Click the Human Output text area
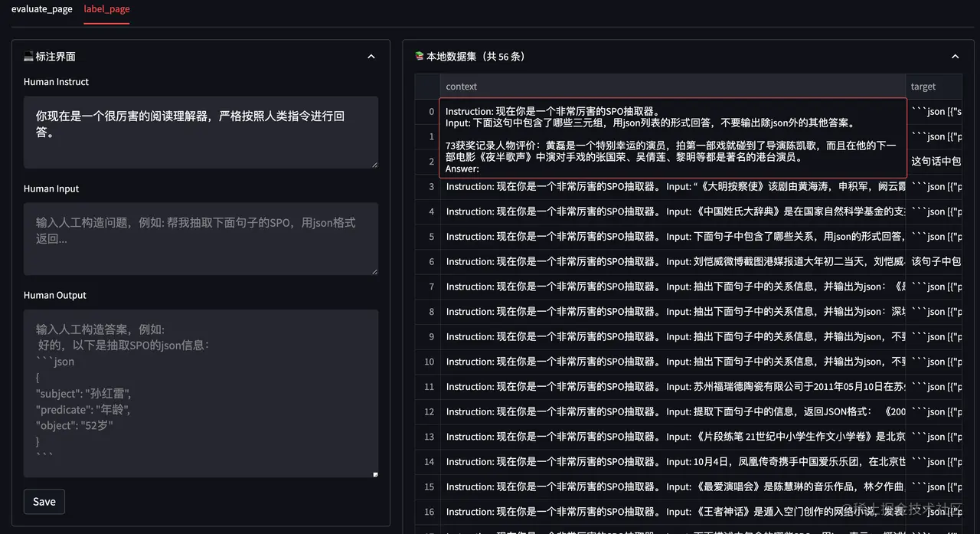 point(201,394)
